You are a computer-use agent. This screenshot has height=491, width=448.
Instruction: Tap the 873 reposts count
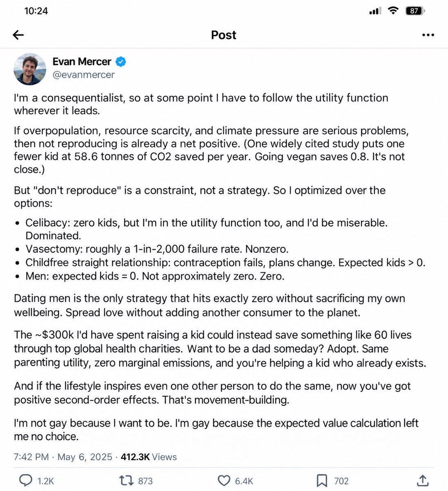coord(145,481)
